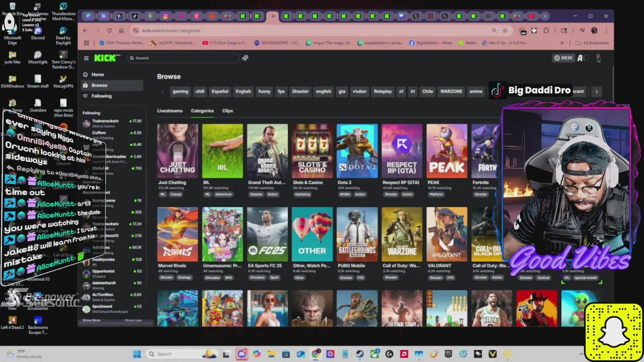Open the browser home page
The image size is (644, 362).
tap(121, 31)
